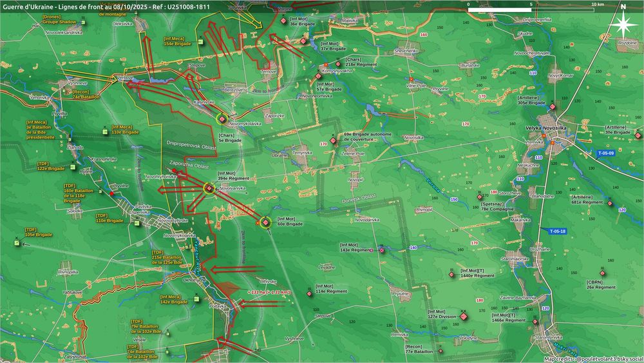Click the Novopil village label
The width and height of the screenshot is (644, 363).
point(355,180)
